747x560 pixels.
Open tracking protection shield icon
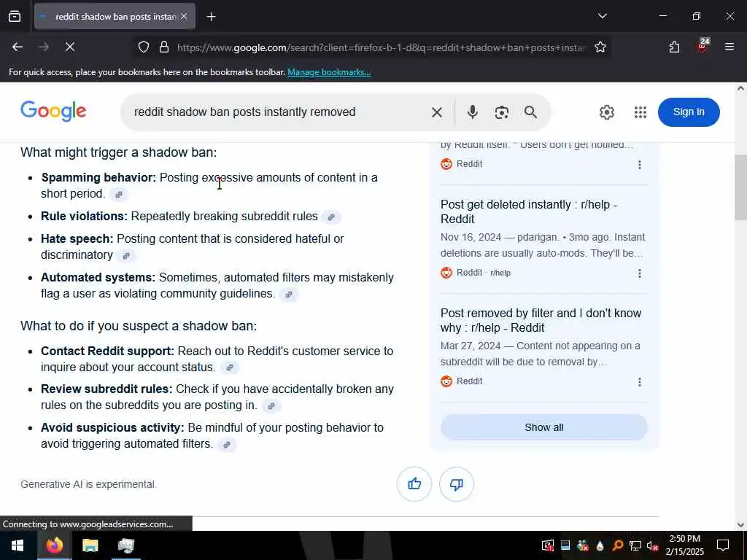pyautogui.click(x=144, y=47)
